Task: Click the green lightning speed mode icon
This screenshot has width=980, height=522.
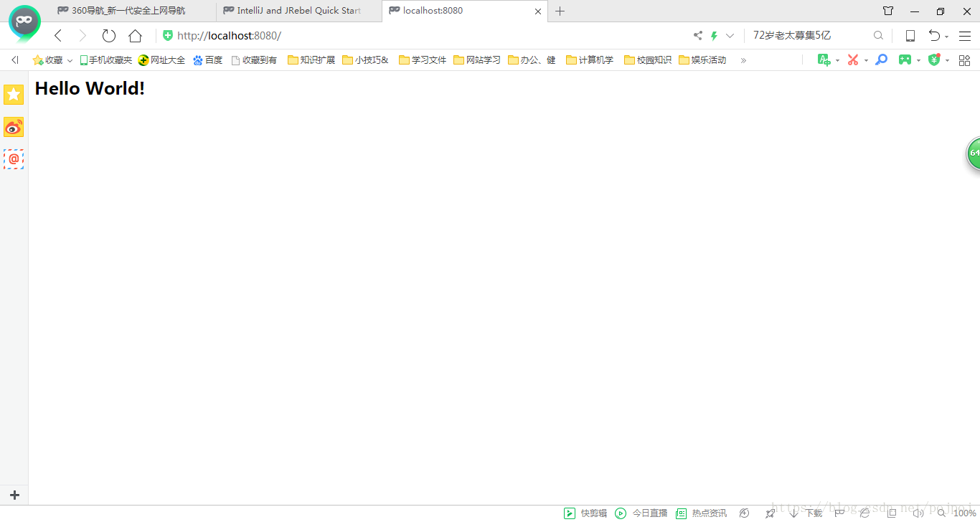Action: point(714,36)
